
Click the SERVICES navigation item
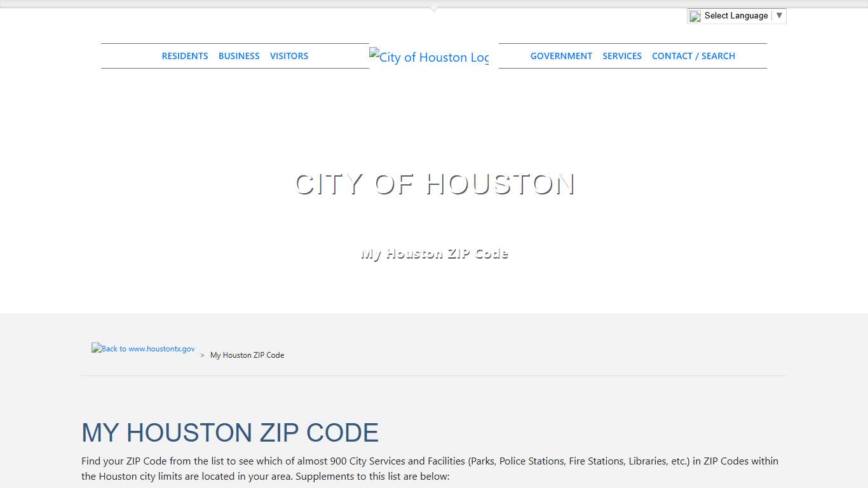click(622, 56)
